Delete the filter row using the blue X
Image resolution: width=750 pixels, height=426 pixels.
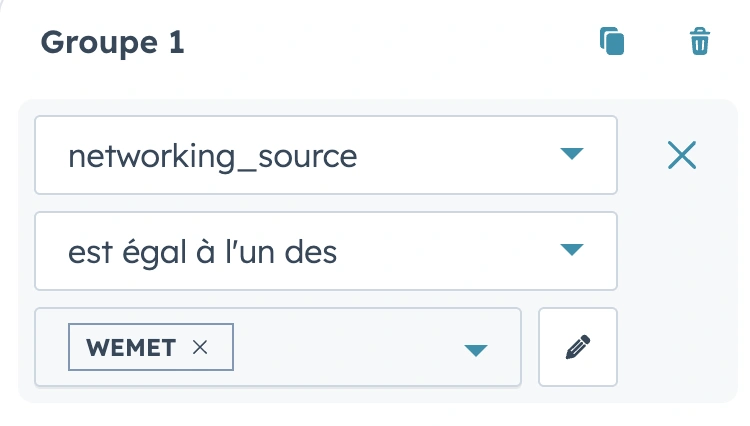681,155
